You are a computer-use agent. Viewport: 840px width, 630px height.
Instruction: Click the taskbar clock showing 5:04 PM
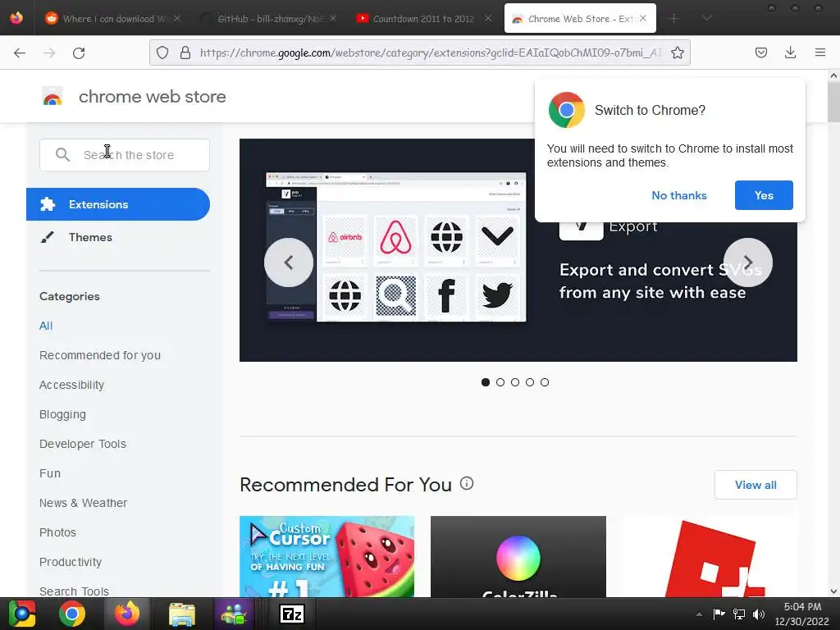802,614
